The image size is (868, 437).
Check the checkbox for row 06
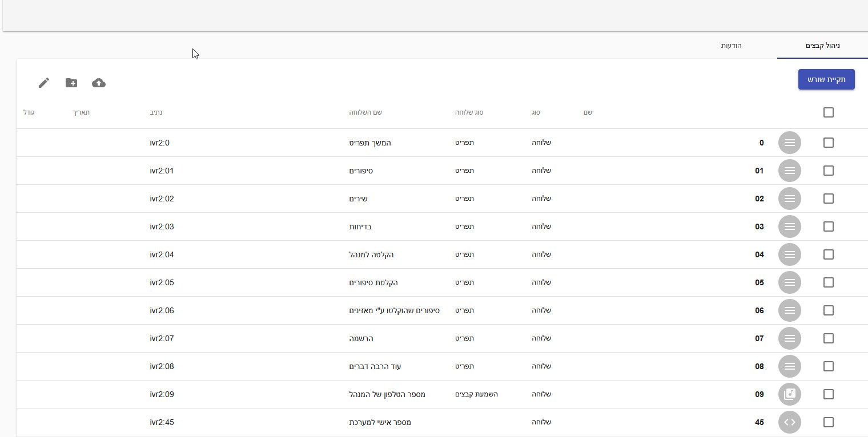829,310
